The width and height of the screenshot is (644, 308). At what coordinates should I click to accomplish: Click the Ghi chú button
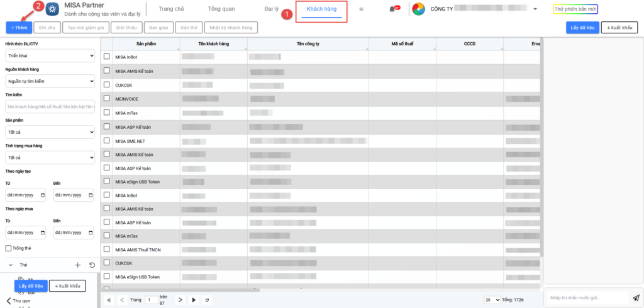pos(47,28)
